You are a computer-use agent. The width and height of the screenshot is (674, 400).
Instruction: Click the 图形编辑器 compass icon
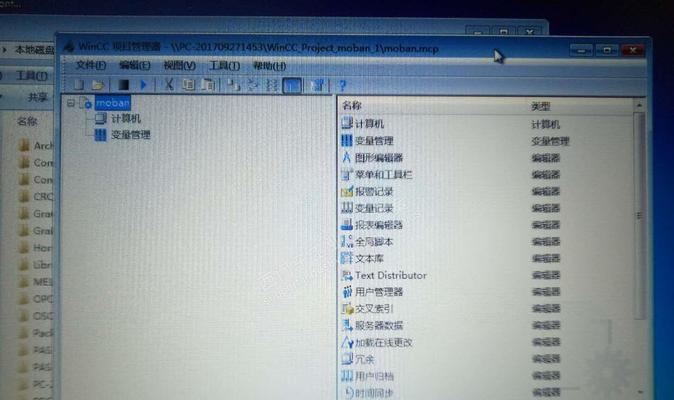pos(346,157)
